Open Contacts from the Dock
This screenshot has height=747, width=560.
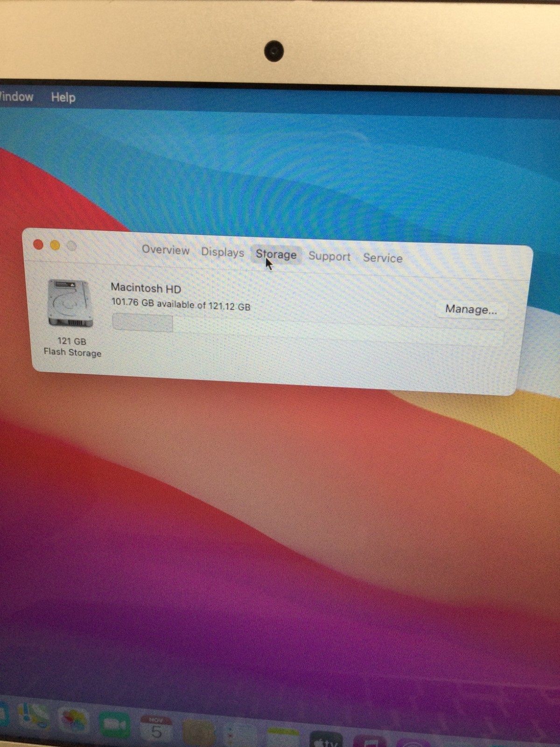[199, 732]
